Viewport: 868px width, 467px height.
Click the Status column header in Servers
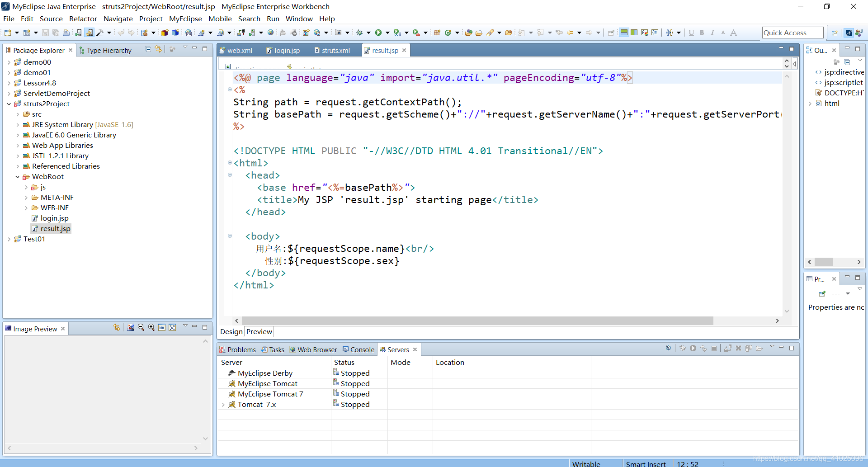344,362
